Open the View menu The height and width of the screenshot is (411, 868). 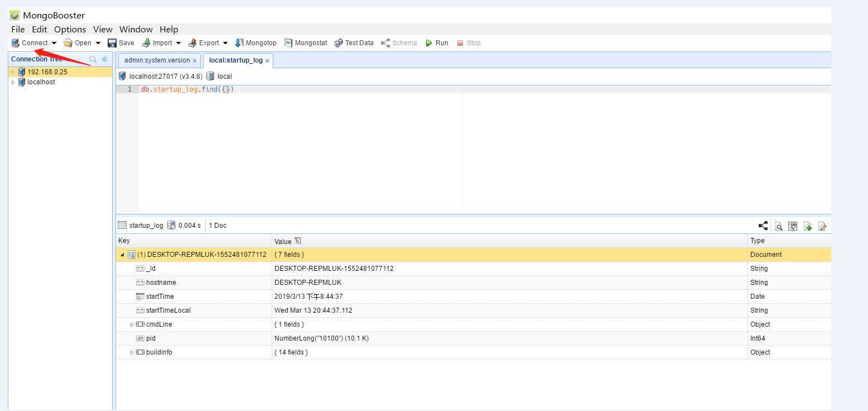coord(103,29)
